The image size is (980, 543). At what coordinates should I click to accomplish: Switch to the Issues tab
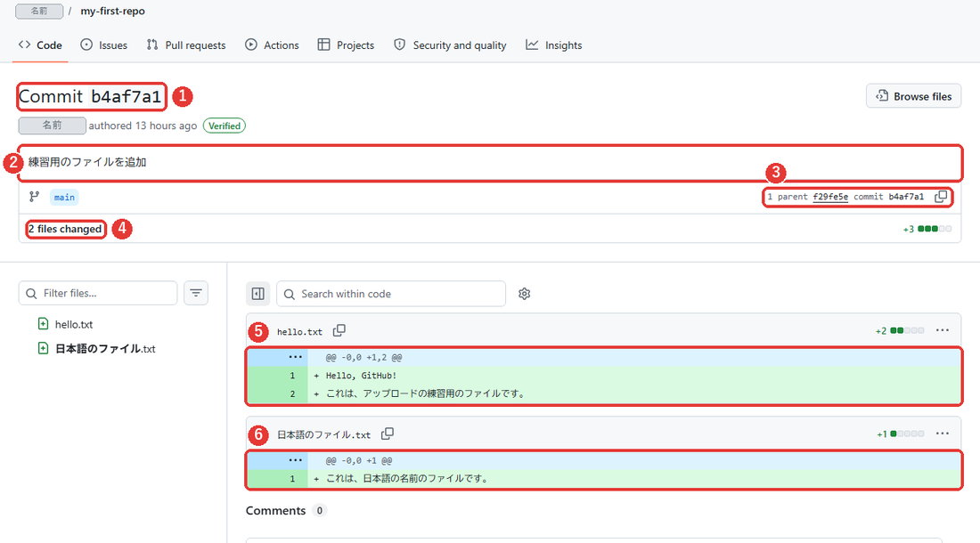click(x=103, y=45)
